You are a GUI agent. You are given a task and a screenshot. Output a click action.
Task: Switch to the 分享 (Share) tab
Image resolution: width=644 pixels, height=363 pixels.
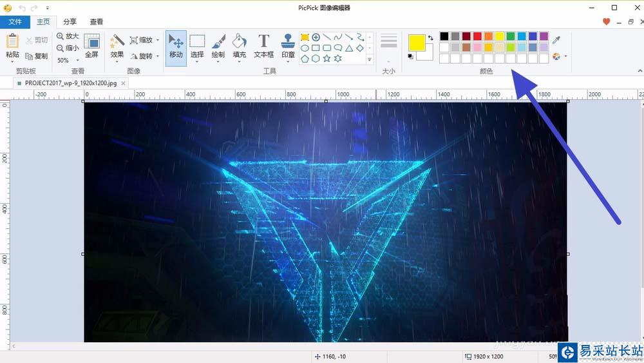[x=70, y=22]
